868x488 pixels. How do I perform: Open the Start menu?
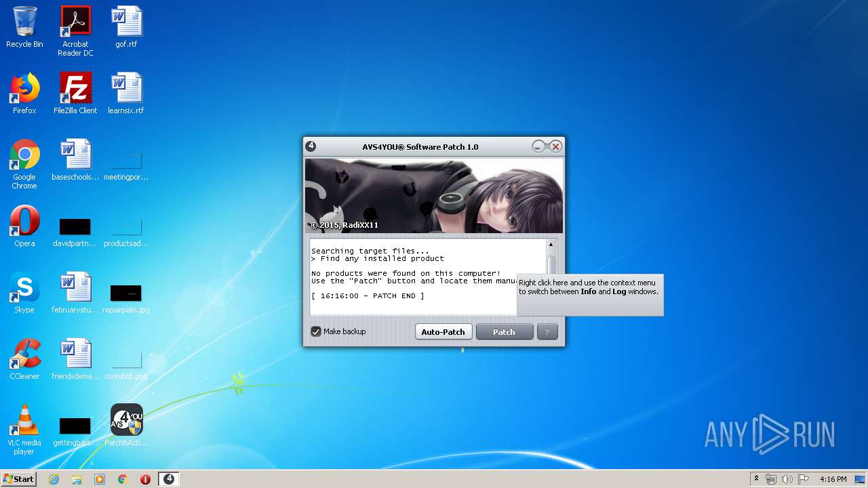[19, 479]
